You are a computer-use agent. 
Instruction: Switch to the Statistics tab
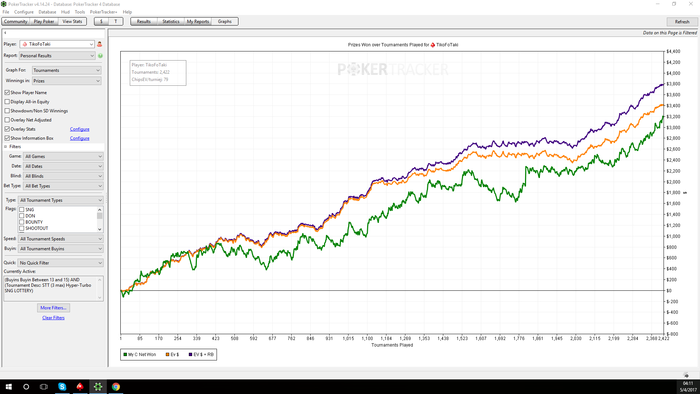pos(171,21)
